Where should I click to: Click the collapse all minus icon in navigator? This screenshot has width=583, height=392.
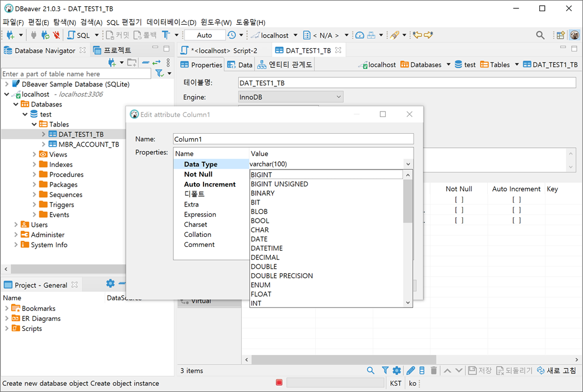pos(146,62)
